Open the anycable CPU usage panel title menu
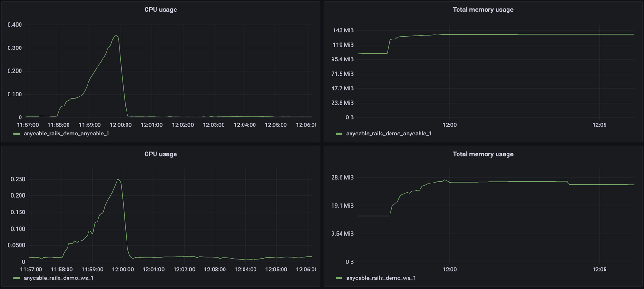 pyautogui.click(x=161, y=9)
